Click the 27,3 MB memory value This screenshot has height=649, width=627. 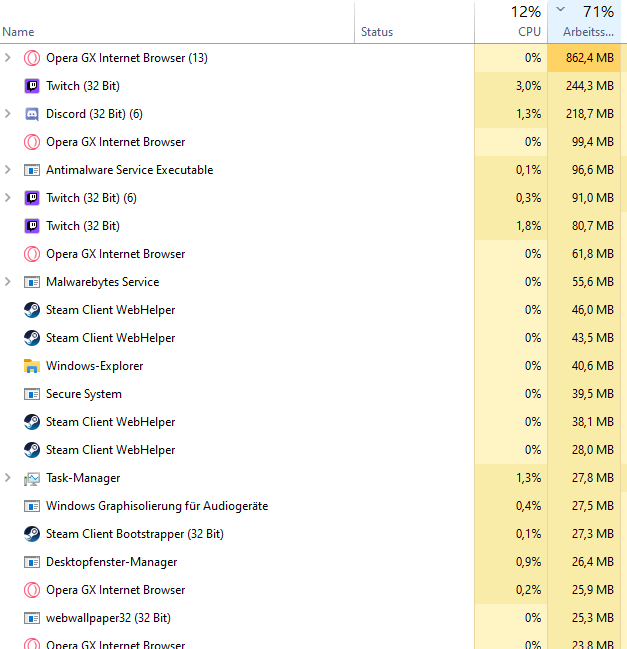[x=593, y=534]
